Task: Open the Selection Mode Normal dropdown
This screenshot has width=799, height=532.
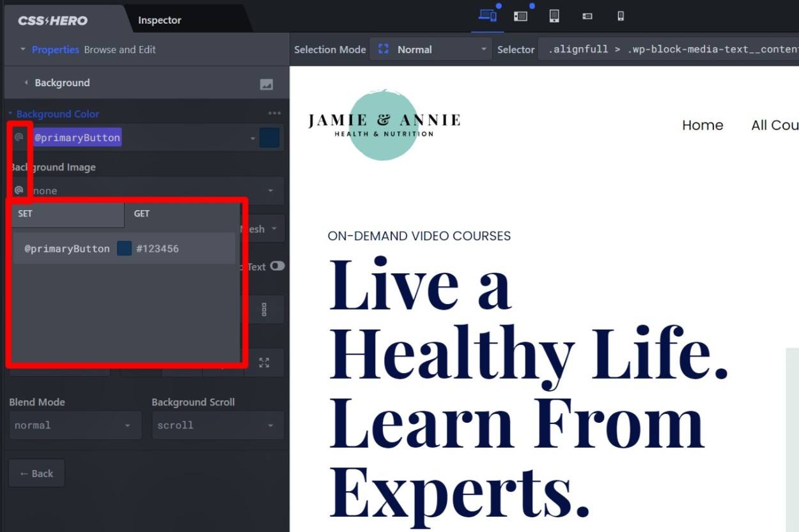Action: click(431, 49)
